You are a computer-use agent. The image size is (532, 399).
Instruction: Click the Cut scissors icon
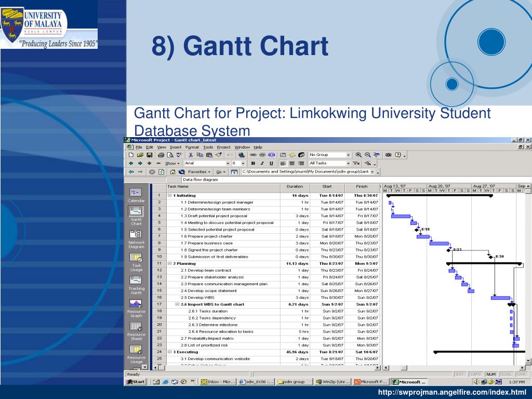[191, 155]
